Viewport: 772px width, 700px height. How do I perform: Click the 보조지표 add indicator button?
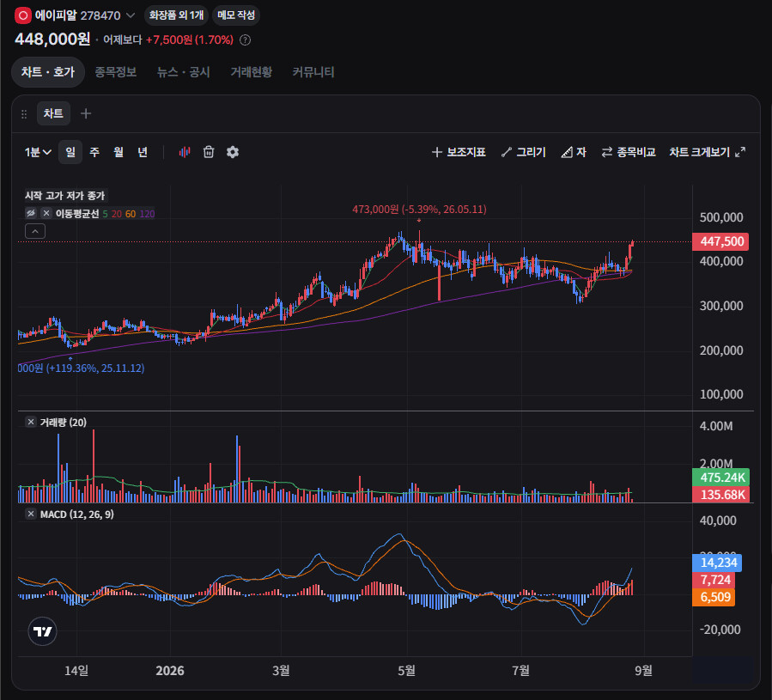(x=459, y=152)
